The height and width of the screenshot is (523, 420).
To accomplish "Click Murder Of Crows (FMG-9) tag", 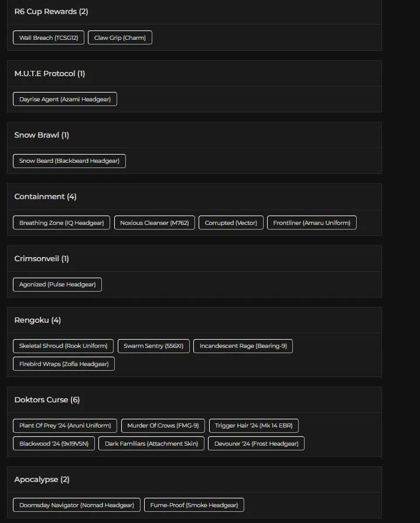I will pyautogui.click(x=163, y=426).
